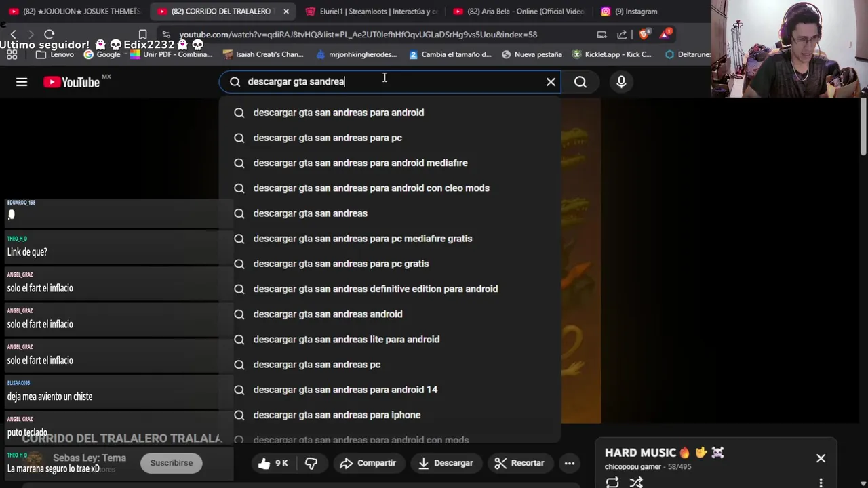The height and width of the screenshot is (488, 868).
Task: Open Isaiah Creati's Channel bookmark
Action: (x=263, y=54)
